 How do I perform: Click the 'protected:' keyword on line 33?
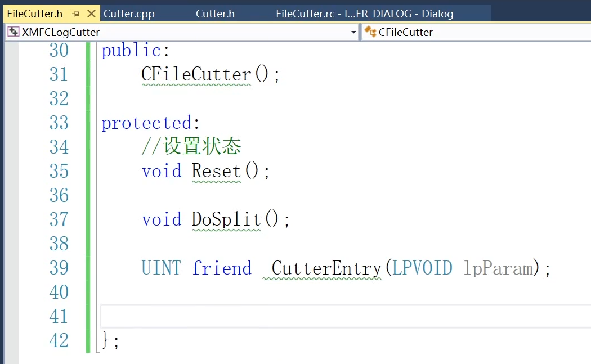pos(150,123)
